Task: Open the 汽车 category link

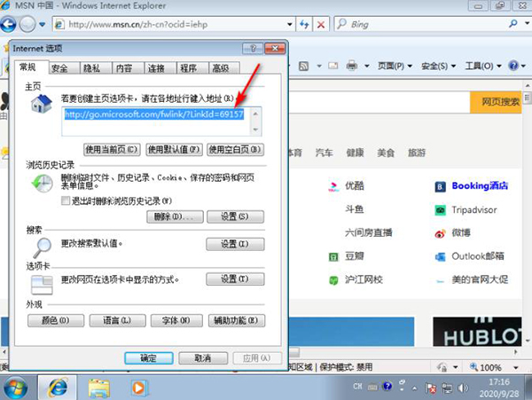Action: (324, 153)
